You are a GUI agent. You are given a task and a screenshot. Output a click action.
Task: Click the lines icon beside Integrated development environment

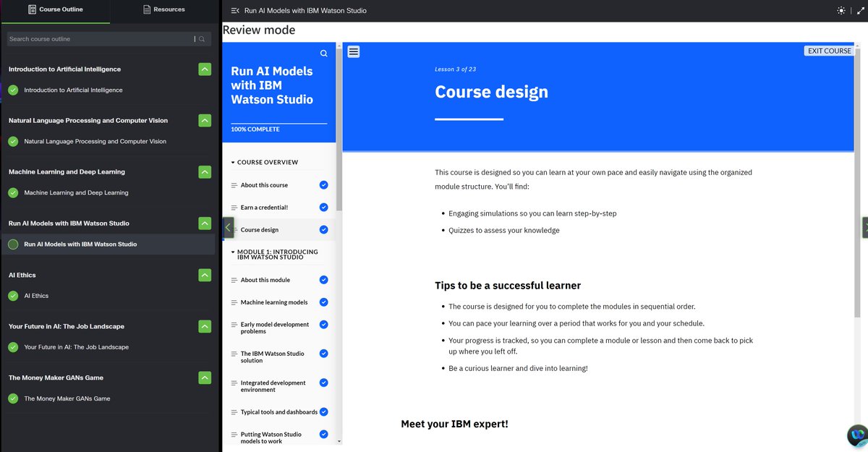point(234,383)
